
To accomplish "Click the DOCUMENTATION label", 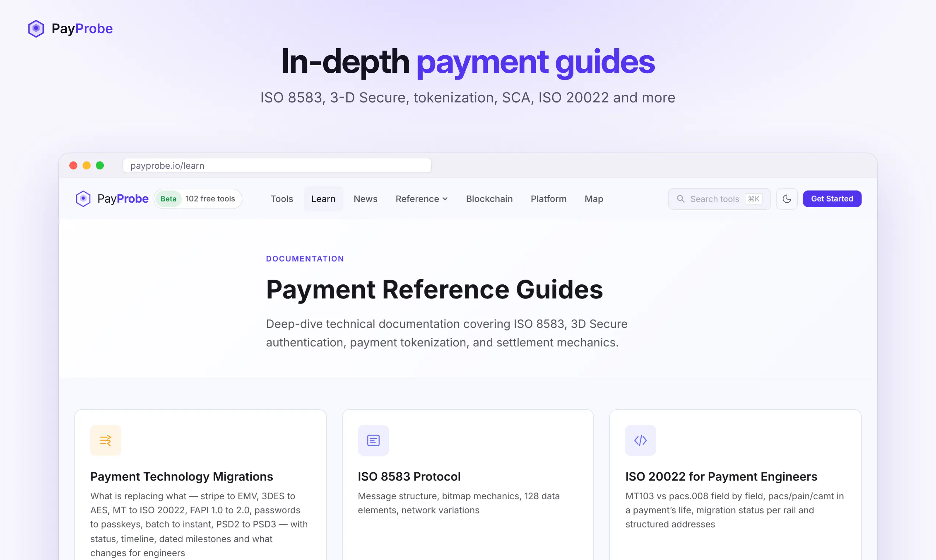I will [x=305, y=259].
